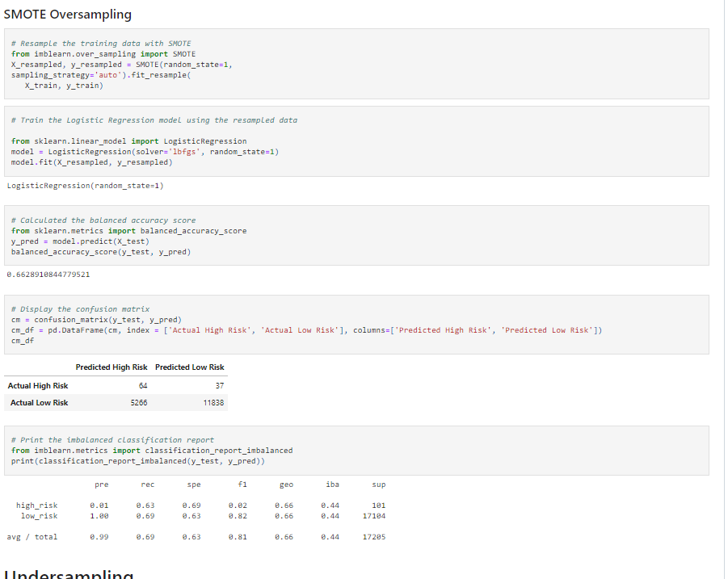Click the cell value 64
The width and height of the screenshot is (728, 579).
tap(143, 386)
